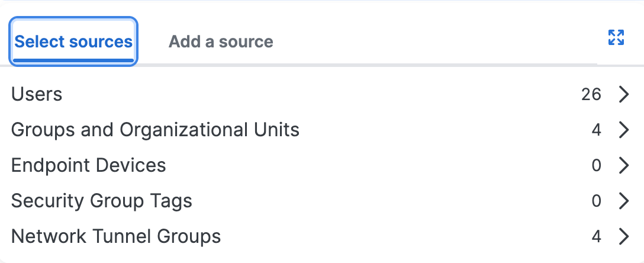Switch to the Add a source tab
Image resolution: width=644 pixels, height=263 pixels.
coord(221,42)
